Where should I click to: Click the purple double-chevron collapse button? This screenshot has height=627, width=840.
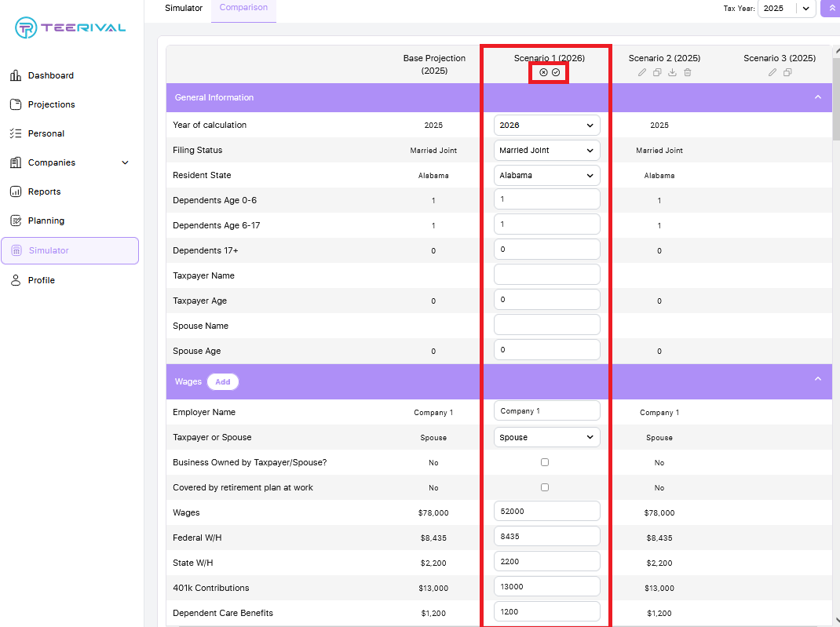click(x=831, y=9)
